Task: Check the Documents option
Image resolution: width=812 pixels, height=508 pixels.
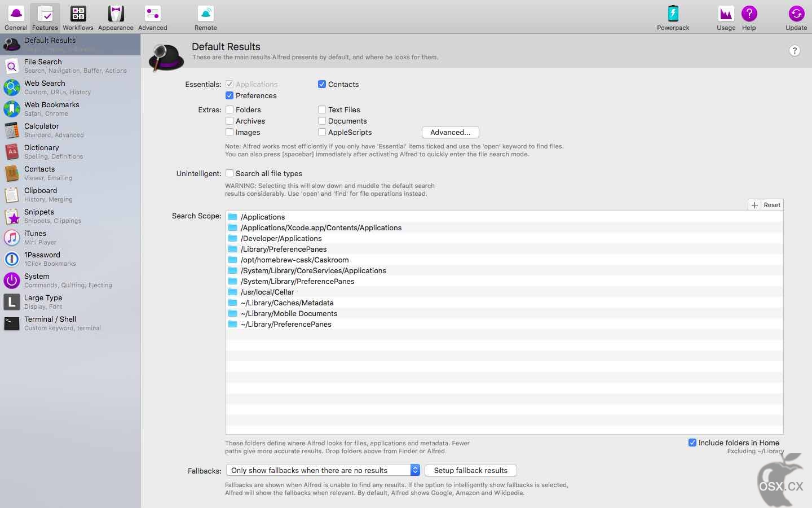Action: (322, 121)
